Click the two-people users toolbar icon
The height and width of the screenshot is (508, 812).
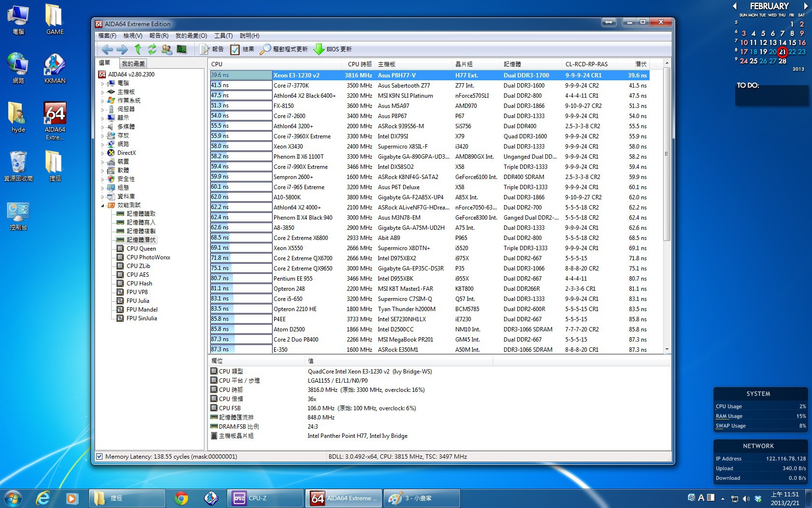coord(167,49)
